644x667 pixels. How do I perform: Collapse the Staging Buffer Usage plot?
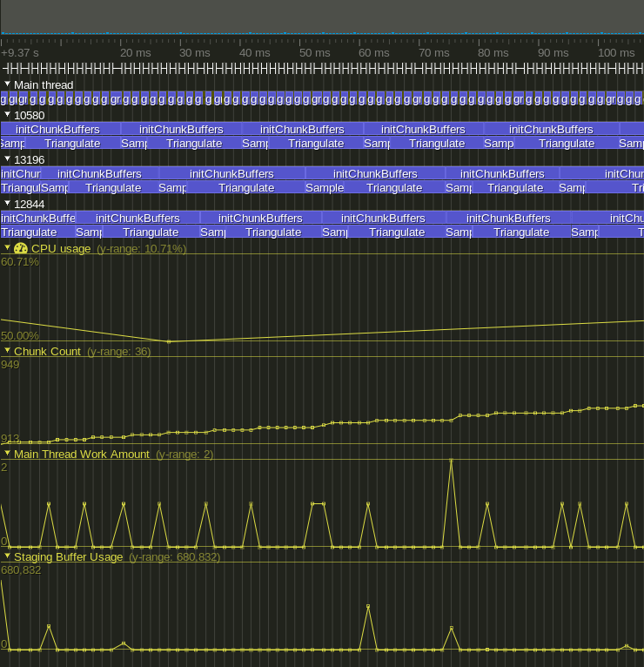point(7,556)
